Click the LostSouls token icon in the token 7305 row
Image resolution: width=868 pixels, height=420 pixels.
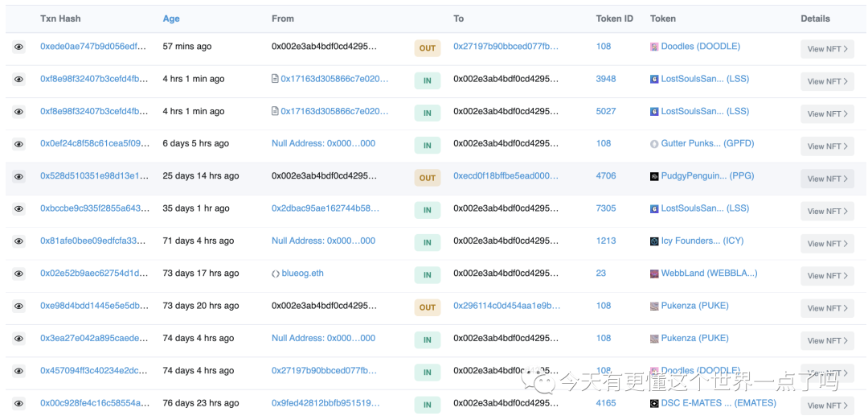[654, 209]
